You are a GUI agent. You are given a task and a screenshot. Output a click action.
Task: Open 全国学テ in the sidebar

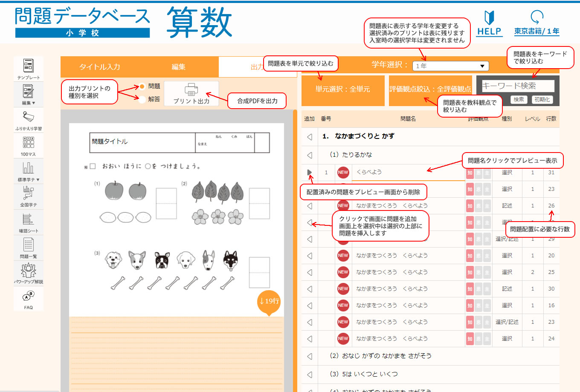coord(29,196)
